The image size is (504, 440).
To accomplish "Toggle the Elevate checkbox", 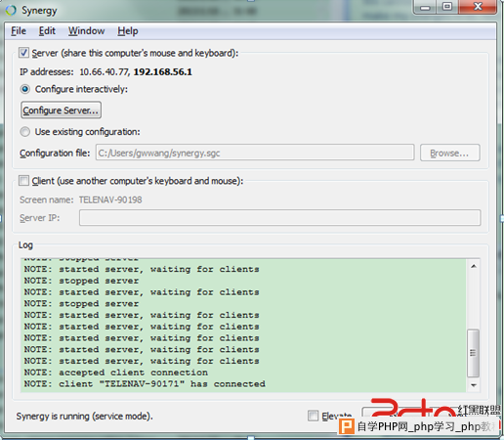I will [x=313, y=416].
